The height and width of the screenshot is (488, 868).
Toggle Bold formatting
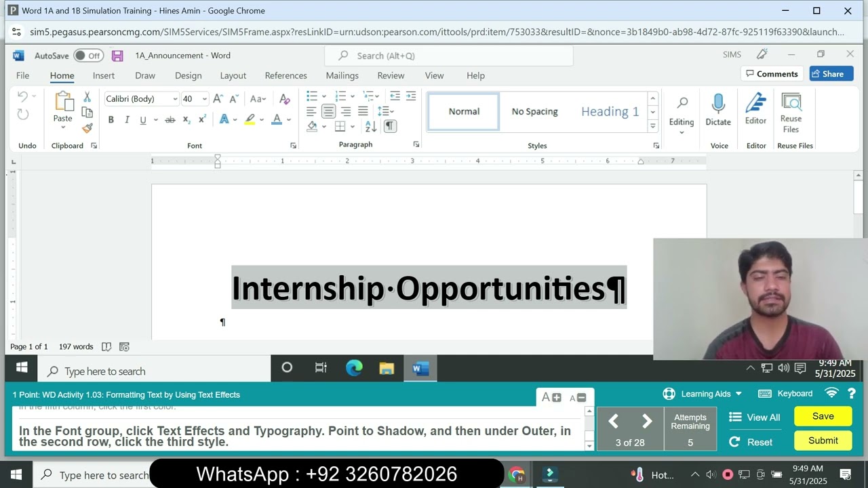click(111, 119)
